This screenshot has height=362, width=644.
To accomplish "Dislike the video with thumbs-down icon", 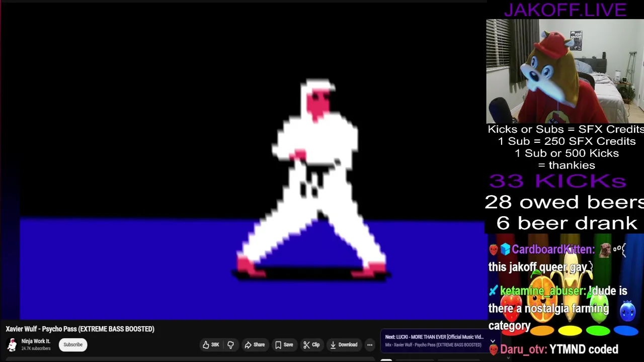I will pyautogui.click(x=230, y=345).
